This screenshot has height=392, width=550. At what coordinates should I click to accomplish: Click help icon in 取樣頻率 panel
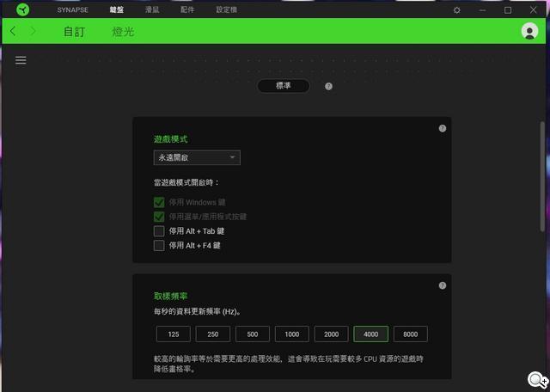[443, 285]
